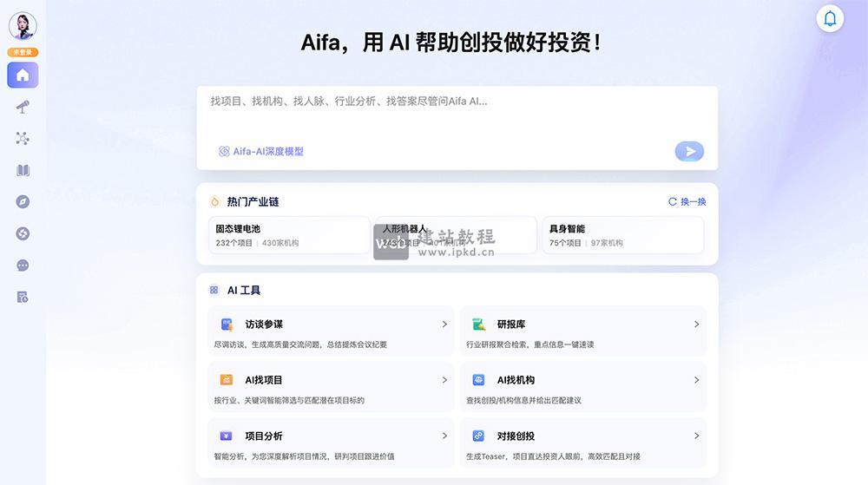
Task: Click the headline Aifa，用 AI 帮助创投做好投资
Action: tap(450, 43)
